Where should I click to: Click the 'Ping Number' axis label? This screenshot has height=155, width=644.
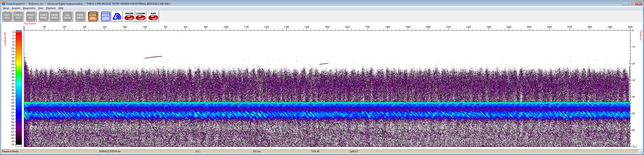30,24
